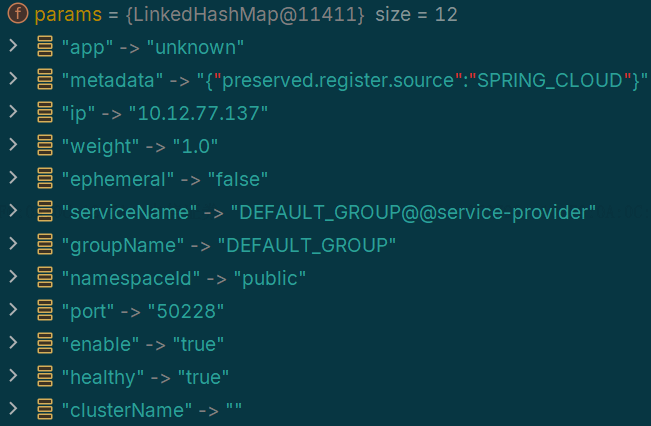This screenshot has width=651, height=426.
Task: Click the entry icon beside "ephemeral"
Action: (x=45, y=178)
